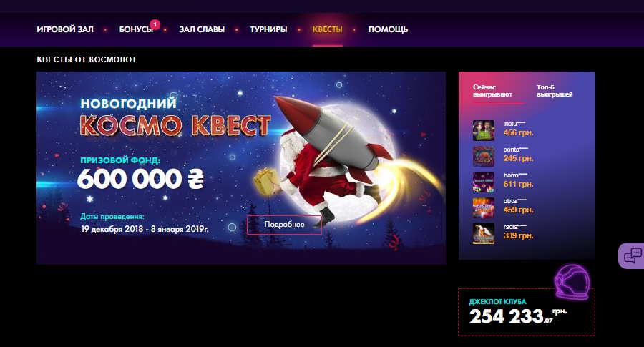This screenshot has height=347, width=644.
Task: Click the Бонусы notification badge
Action: point(155,24)
